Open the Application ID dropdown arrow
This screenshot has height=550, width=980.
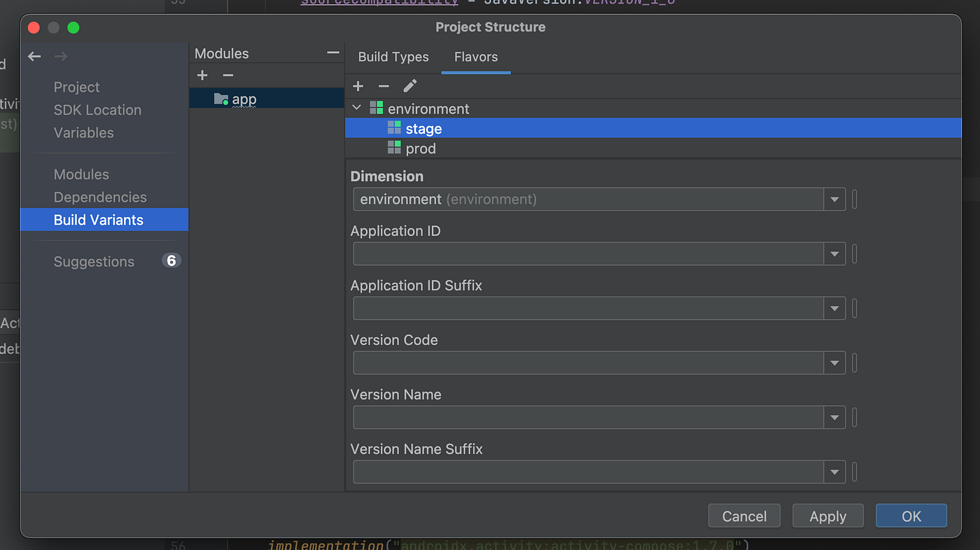pyautogui.click(x=834, y=254)
